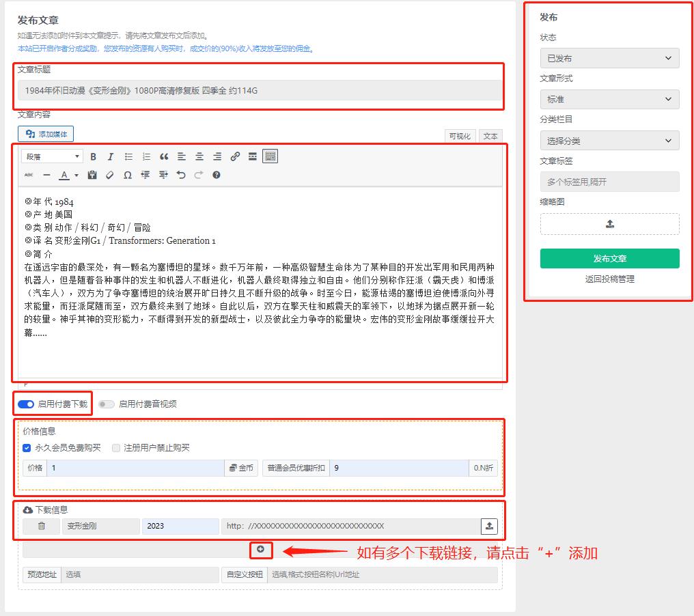Click the line with Transformers: Generation 1
The width and height of the screenshot is (694, 616).
click(x=120, y=241)
